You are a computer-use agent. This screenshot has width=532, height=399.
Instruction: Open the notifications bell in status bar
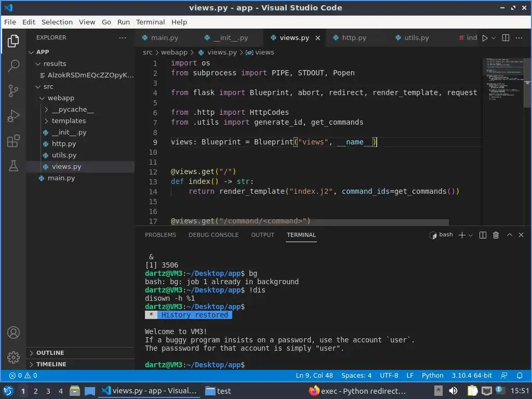click(520, 375)
